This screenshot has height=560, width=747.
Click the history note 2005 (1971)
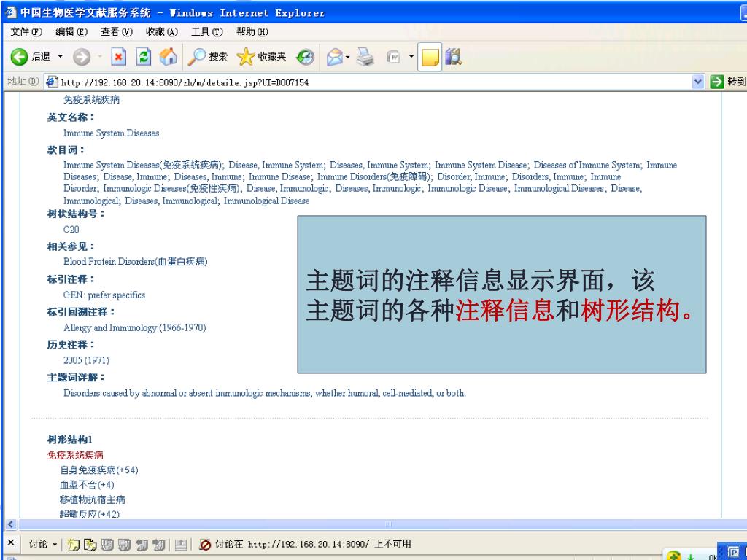87,360
